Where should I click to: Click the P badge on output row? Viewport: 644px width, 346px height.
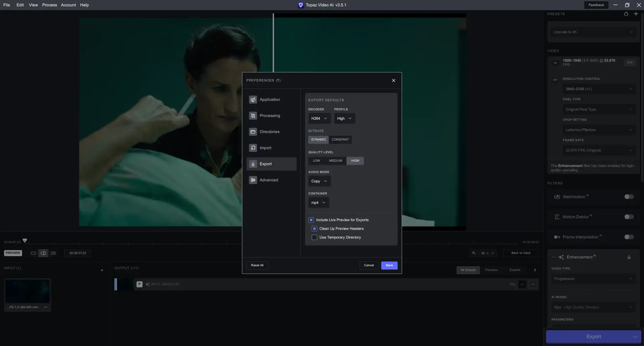140,284
